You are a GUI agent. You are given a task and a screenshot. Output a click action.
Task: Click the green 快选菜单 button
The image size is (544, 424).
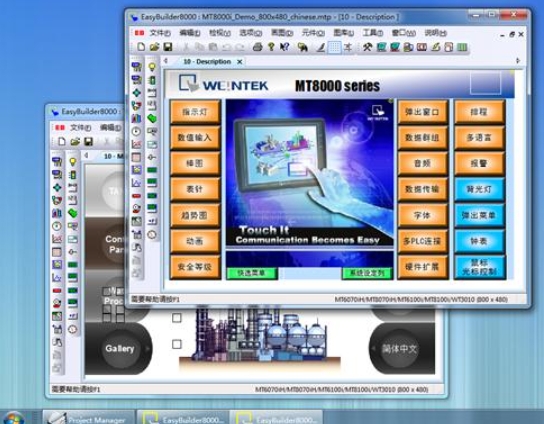pos(252,273)
